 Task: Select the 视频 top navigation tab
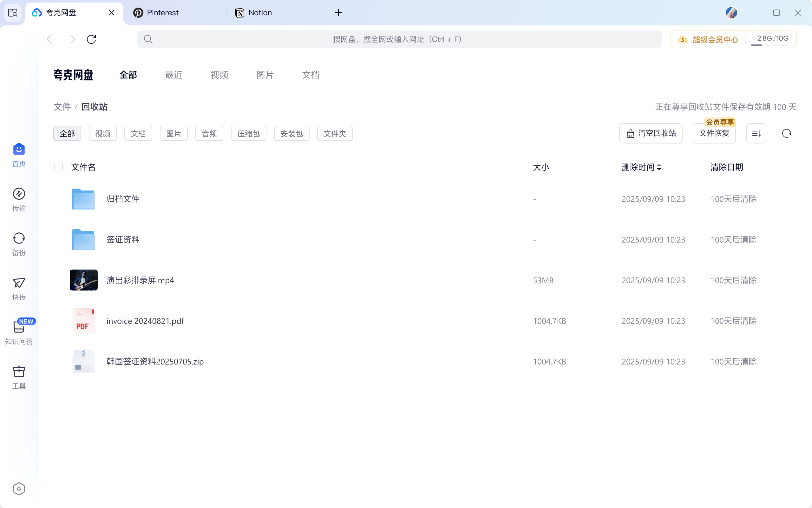[219, 75]
